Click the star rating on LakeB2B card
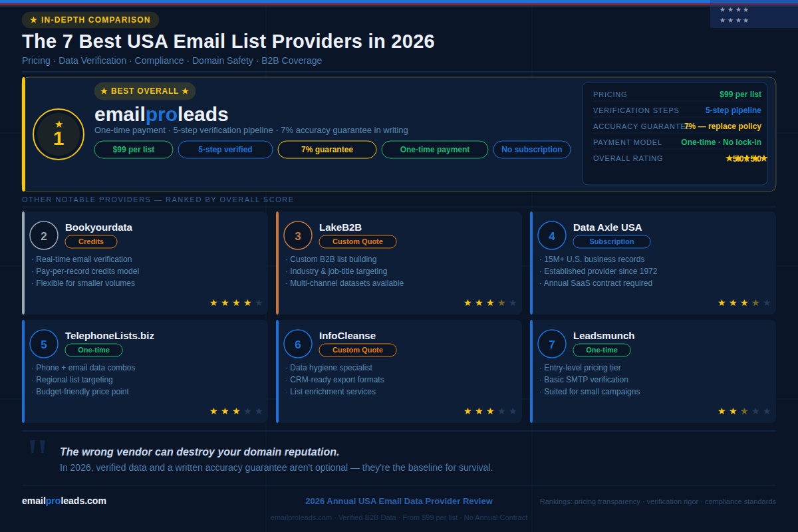Viewport: 798px width, 532px height. click(490, 303)
